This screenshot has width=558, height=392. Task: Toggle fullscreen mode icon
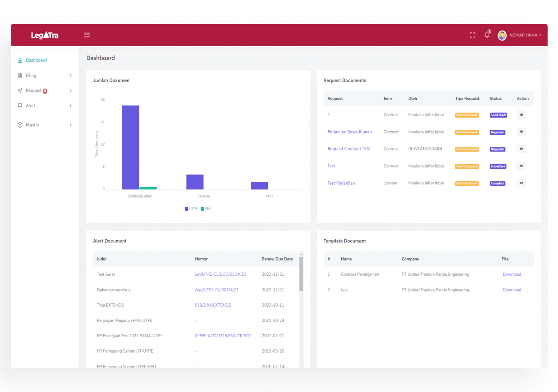tap(472, 35)
